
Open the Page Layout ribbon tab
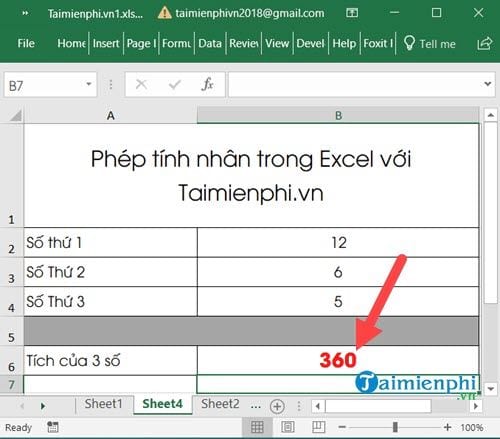tap(141, 43)
